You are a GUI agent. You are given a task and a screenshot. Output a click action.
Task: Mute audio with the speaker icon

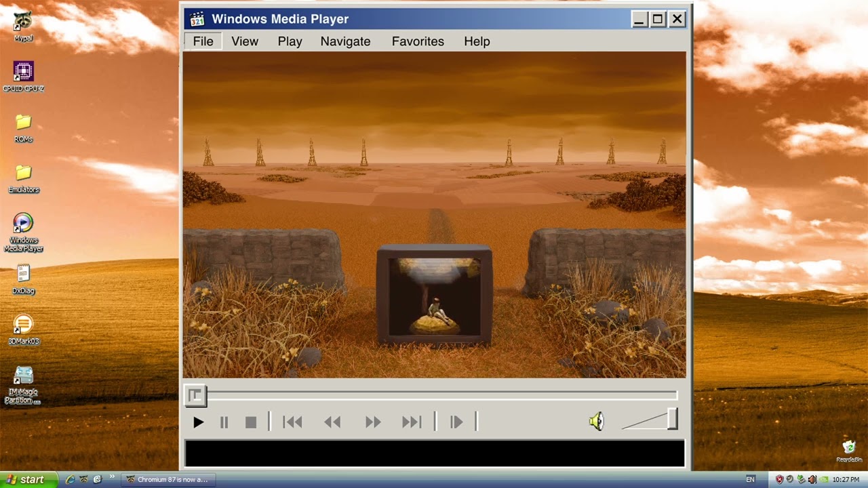click(596, 422)
